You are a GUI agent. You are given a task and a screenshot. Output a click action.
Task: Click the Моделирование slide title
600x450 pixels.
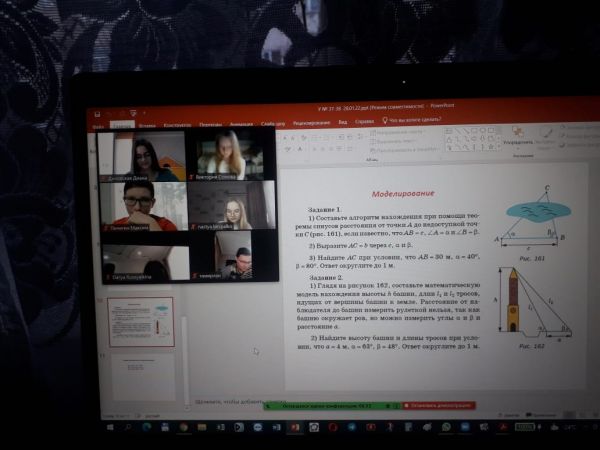(403, 193)
